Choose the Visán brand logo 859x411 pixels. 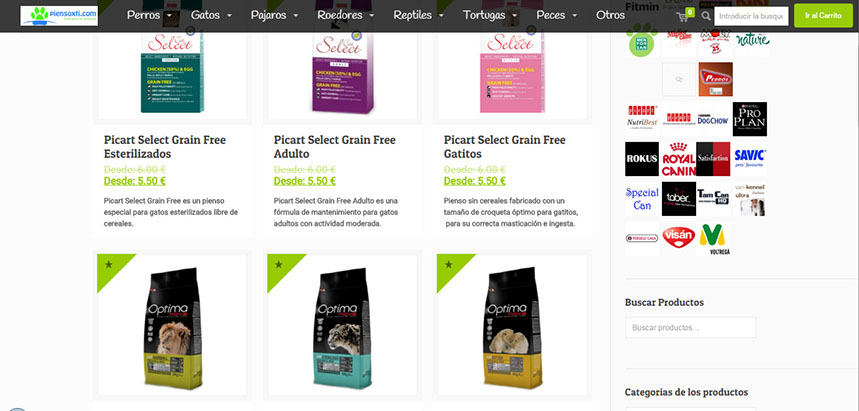coord(679,238)
